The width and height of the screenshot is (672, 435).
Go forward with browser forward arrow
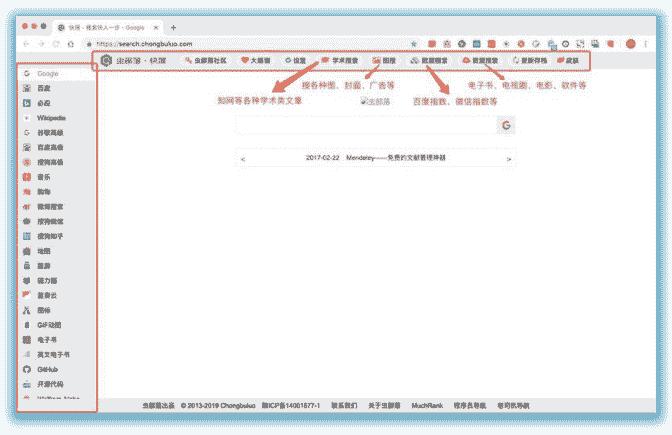click(x=42, y=44)
